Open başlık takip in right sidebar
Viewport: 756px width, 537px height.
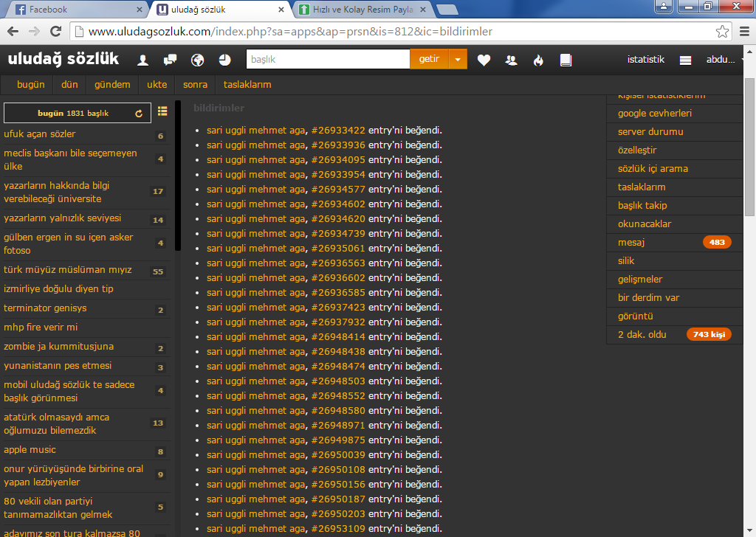click(642, 205)
